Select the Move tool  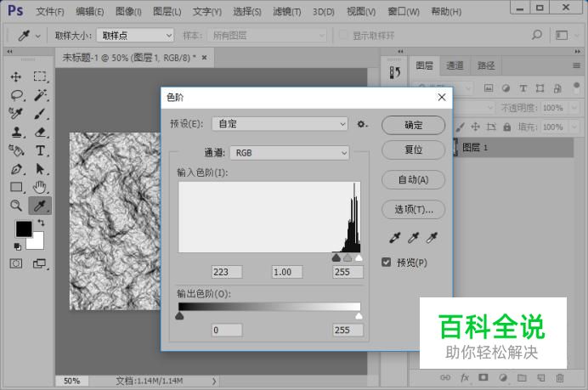click(x=16, y=76)
